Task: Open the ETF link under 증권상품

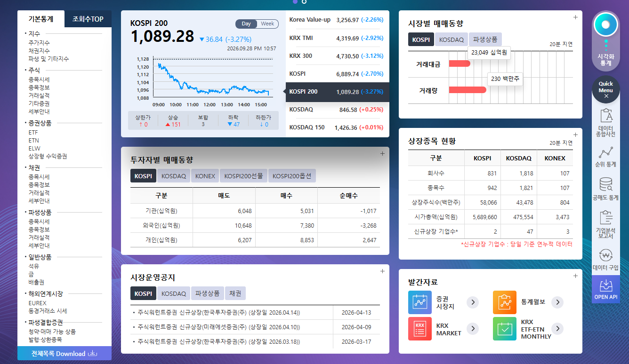Action: pyautogui.click(x=33, y=133)
